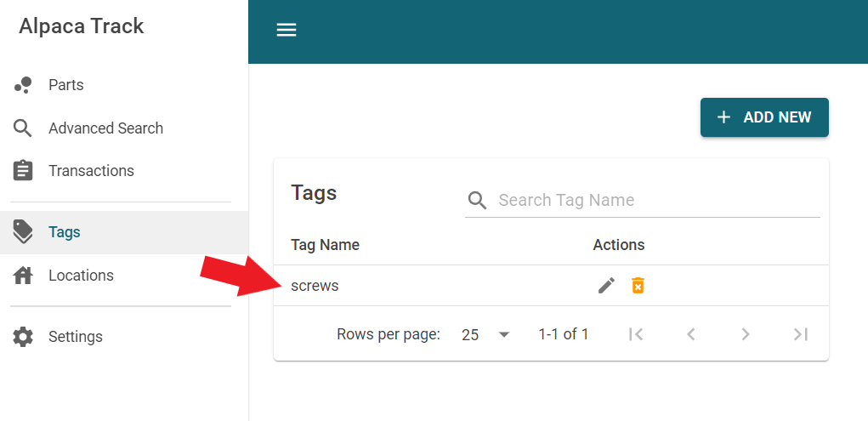Jump to the last page of tags
The height and width of the screenshot is (421, 868).
coord(800,334)
